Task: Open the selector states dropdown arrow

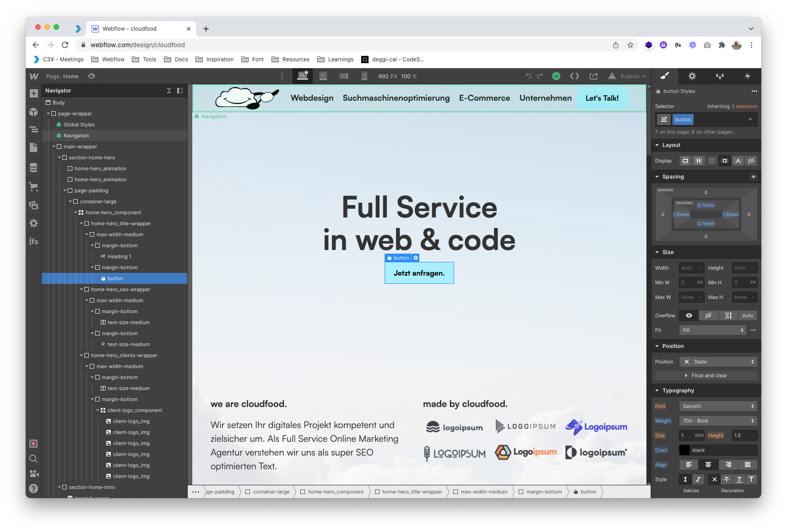Action: (x=750, y=119)
